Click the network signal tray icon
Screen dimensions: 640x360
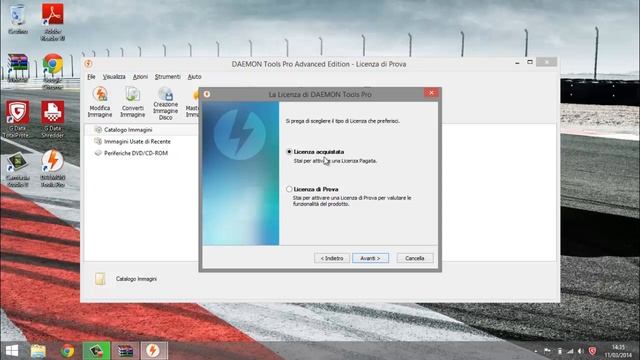(570, 351)
